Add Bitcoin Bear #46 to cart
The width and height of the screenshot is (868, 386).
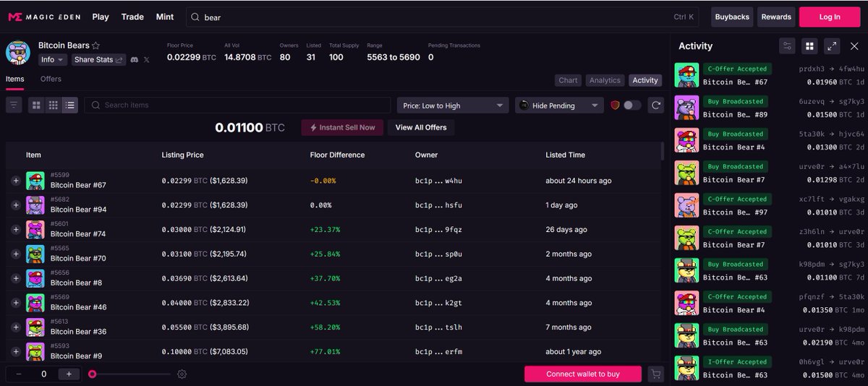pyautogui.click(x=16, y=303)
